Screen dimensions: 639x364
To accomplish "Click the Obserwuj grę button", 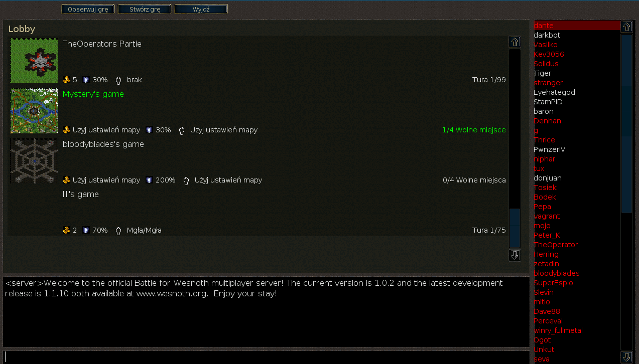I will 88,9.
